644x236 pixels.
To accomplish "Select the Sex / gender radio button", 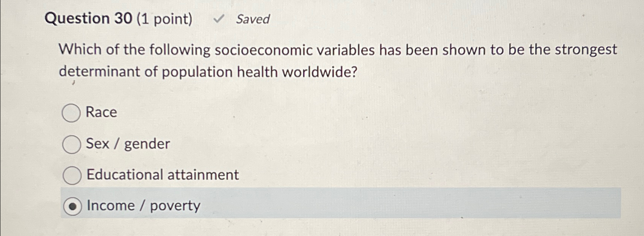I will pyautogui.click(x=71, y=144).
